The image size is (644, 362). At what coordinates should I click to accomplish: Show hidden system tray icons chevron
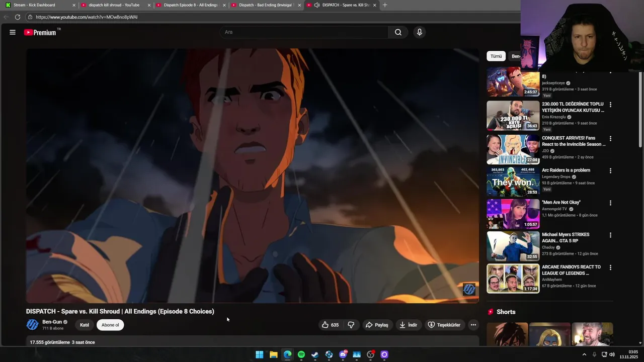click(x=584, y=354)
